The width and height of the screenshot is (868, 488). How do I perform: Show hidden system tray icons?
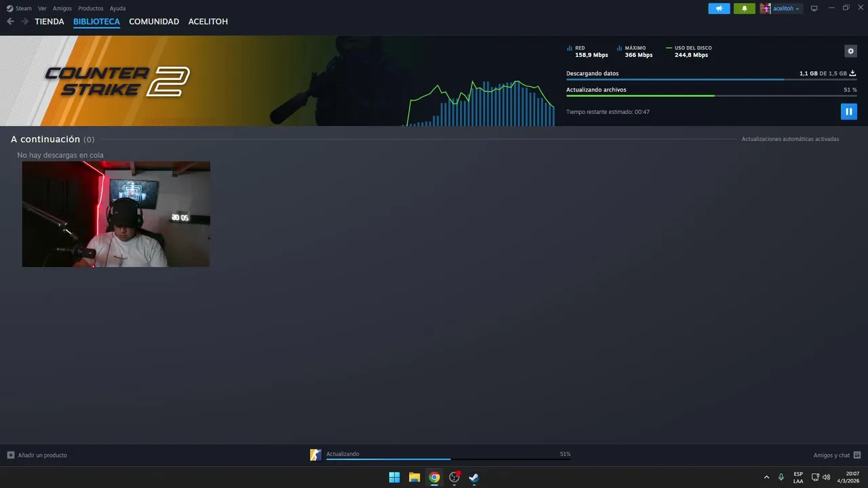[767, 477]
